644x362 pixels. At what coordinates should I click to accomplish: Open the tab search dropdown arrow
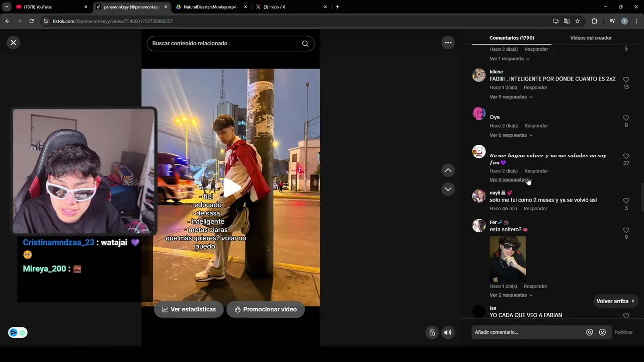point(7,7)
